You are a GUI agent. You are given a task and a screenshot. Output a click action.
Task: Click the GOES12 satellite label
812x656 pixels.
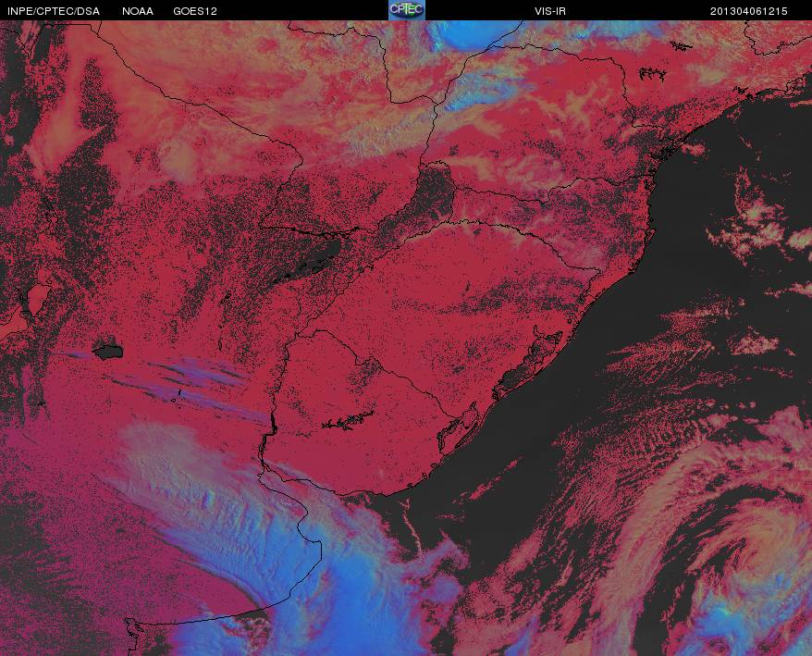pos(195,11)
